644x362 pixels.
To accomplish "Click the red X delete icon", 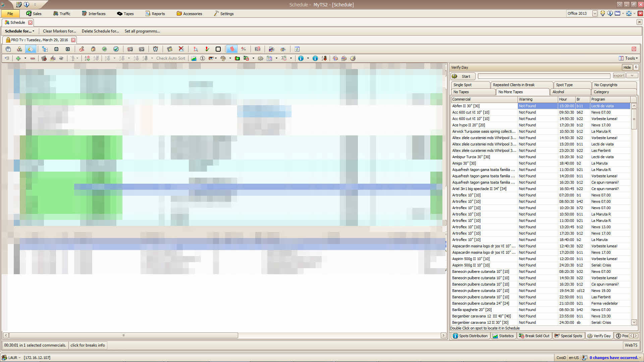I will pyautogui.click(x=181, y=49).
